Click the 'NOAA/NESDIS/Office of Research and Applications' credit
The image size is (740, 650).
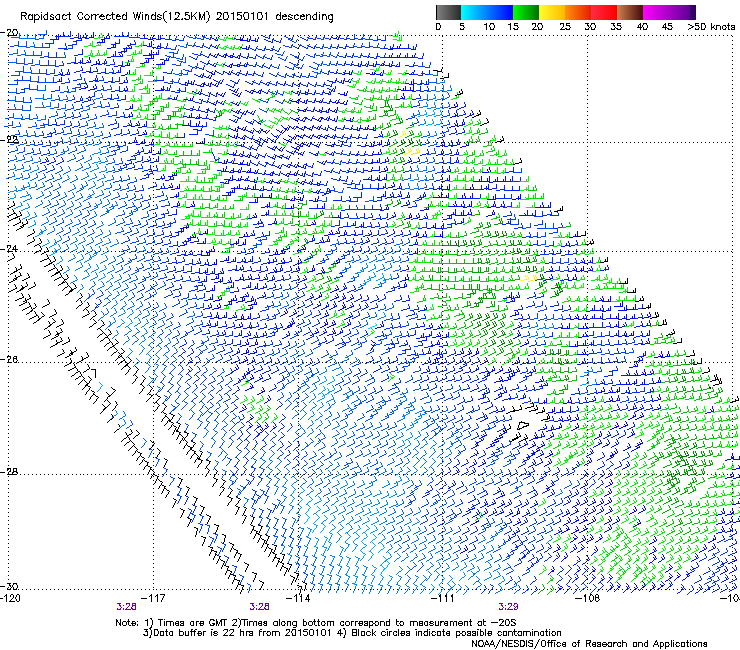point(589,644)
